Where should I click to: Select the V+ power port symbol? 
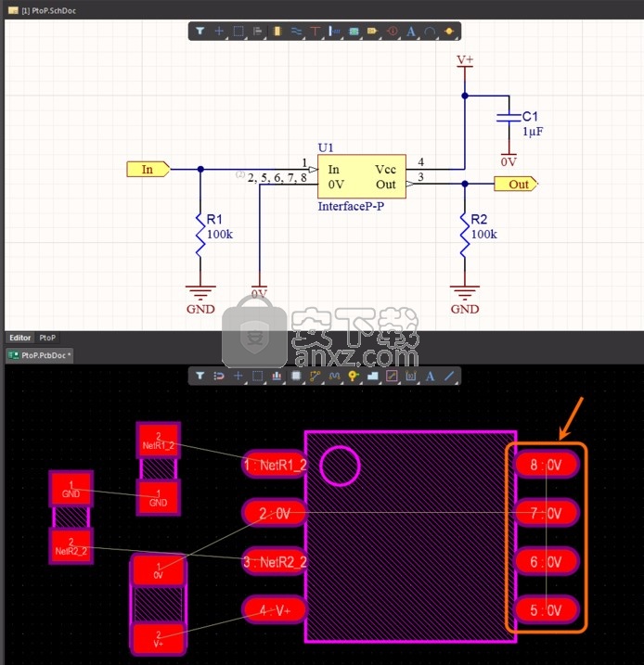point(465,65)
